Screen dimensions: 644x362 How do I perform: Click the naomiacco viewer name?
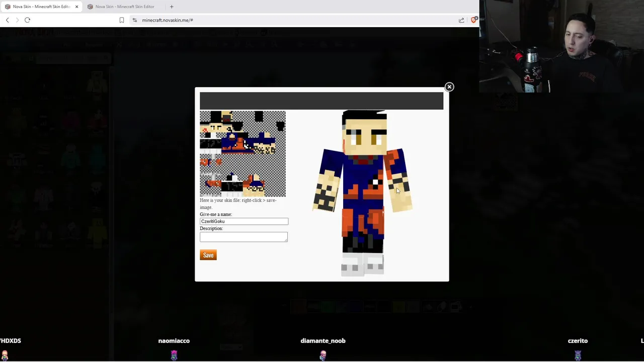tap(174, 341)
